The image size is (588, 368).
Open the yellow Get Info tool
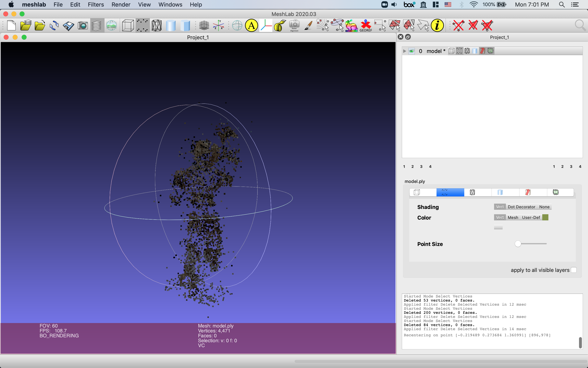coord(437,25)
